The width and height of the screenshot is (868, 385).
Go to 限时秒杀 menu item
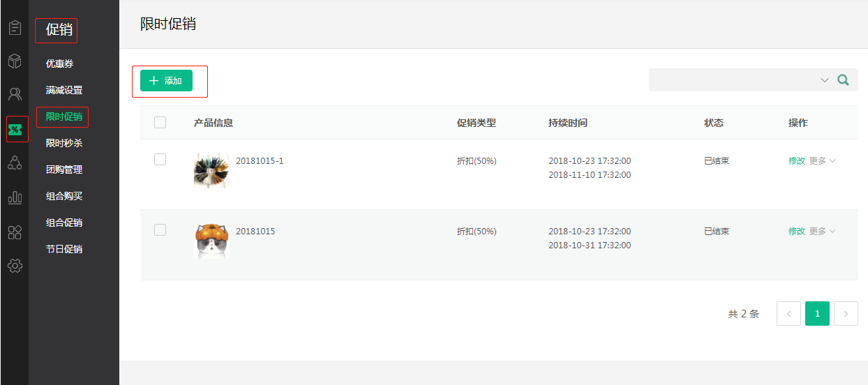pos(64,143)
